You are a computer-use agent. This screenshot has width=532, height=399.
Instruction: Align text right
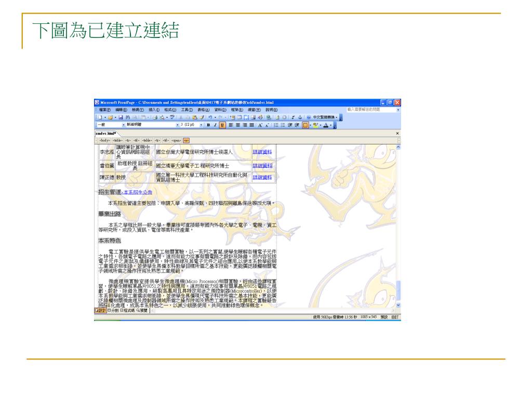pos(245,125)
